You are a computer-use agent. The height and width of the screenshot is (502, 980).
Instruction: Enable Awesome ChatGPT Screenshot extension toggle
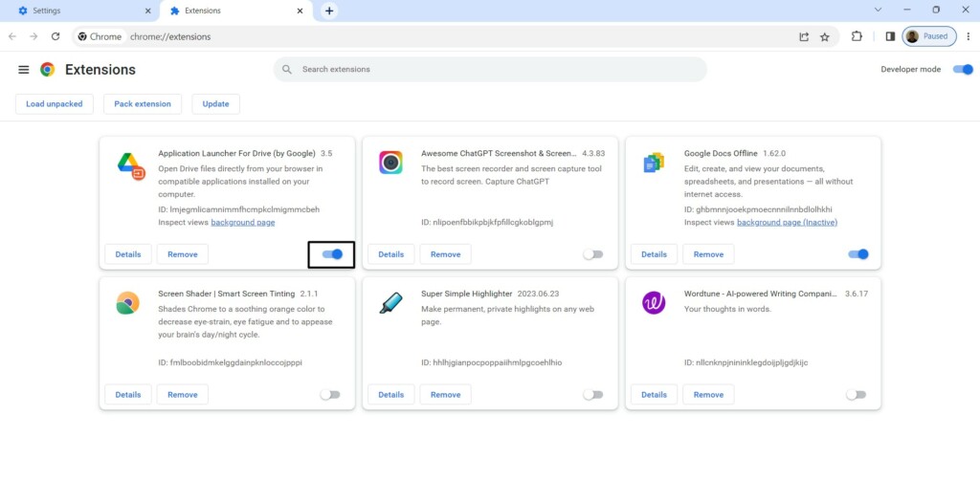click(593, 254)
